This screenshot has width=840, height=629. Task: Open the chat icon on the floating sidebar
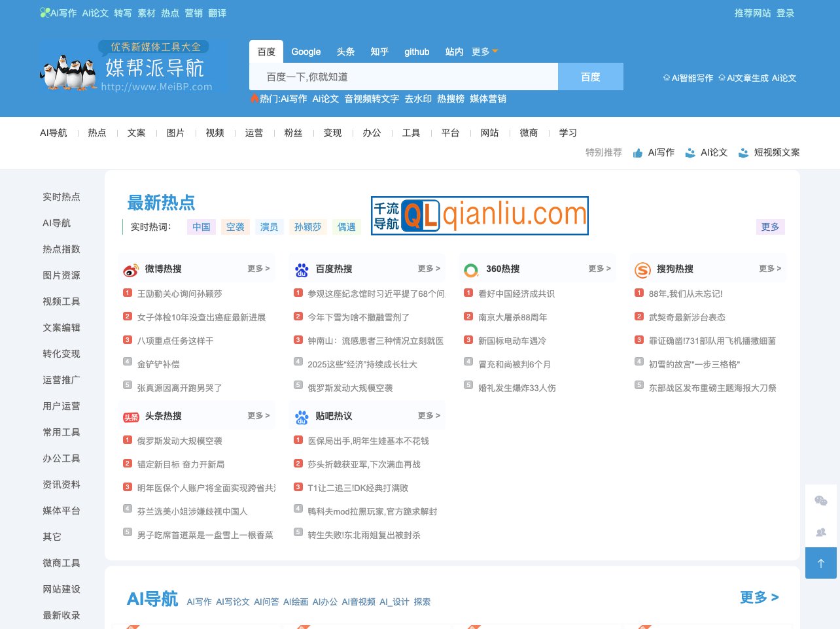coord(820,502)
